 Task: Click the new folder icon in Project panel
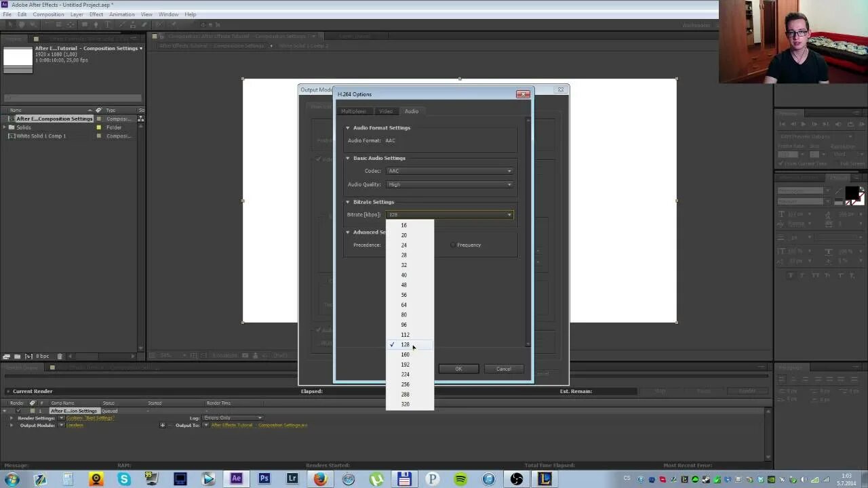click(17, 357)
